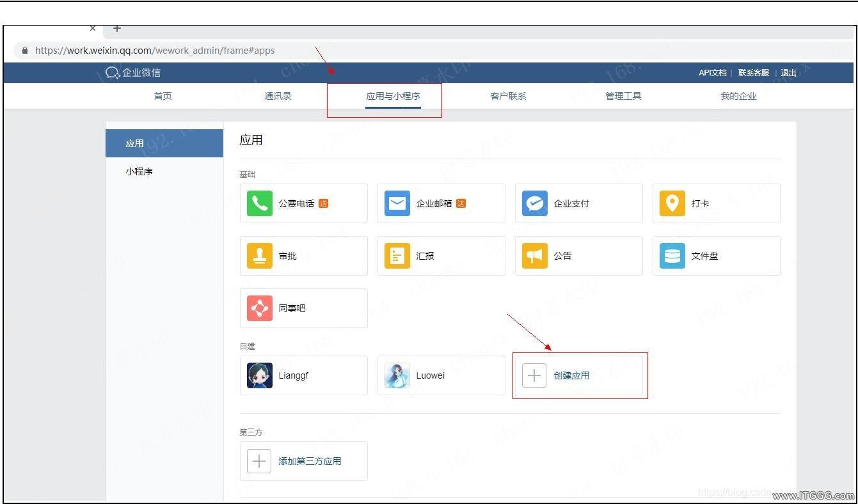Switch to the 我的企业 tab

(x=738, y=96)
